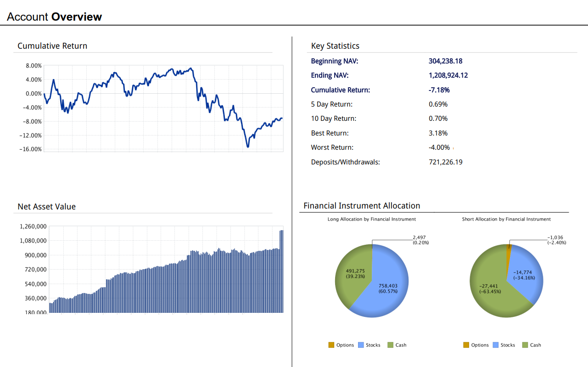Viewport: 588px width, 367px height.
Task: Click the Options legend swatch under the Short Allocation pie
Action: (x=466, y=345)
